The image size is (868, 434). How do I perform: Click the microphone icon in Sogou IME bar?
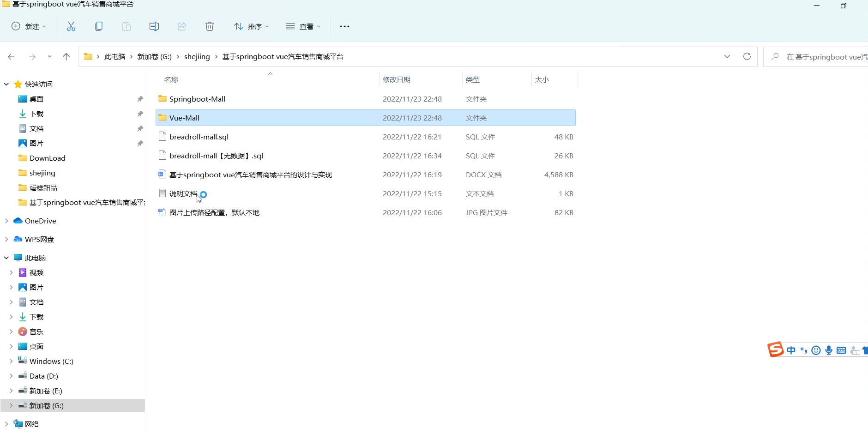829,350
